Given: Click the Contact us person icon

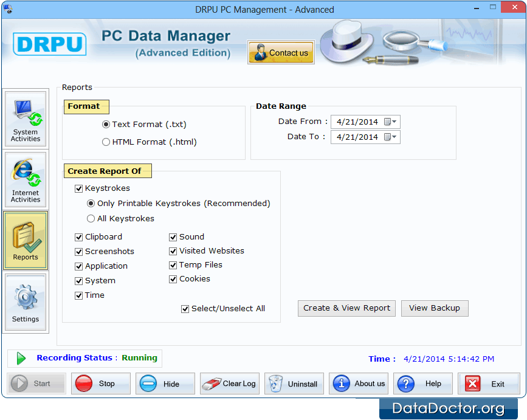Looking at the screenshot, I should (260, 52).
